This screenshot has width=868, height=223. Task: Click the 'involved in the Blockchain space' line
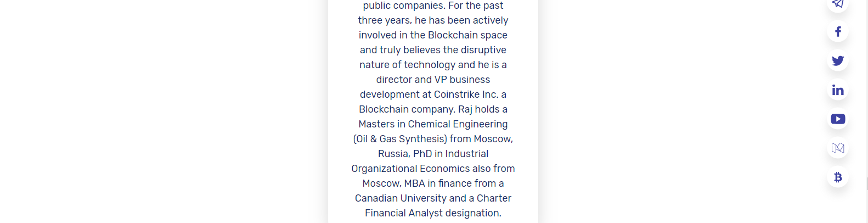tap(433, 35)
